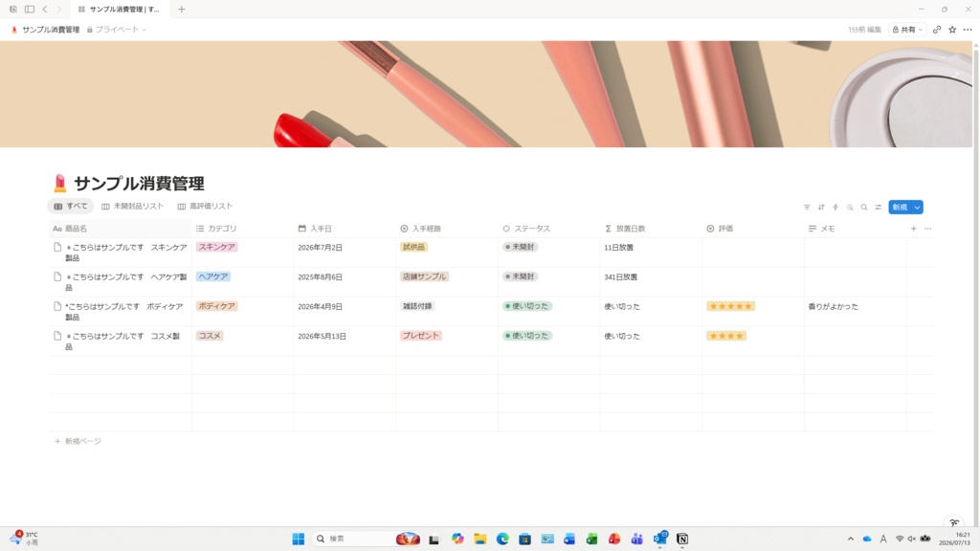Viewport: 980px width, 551px height.
Task: Open Excel from the taskbar
Action: coord(591,539)
